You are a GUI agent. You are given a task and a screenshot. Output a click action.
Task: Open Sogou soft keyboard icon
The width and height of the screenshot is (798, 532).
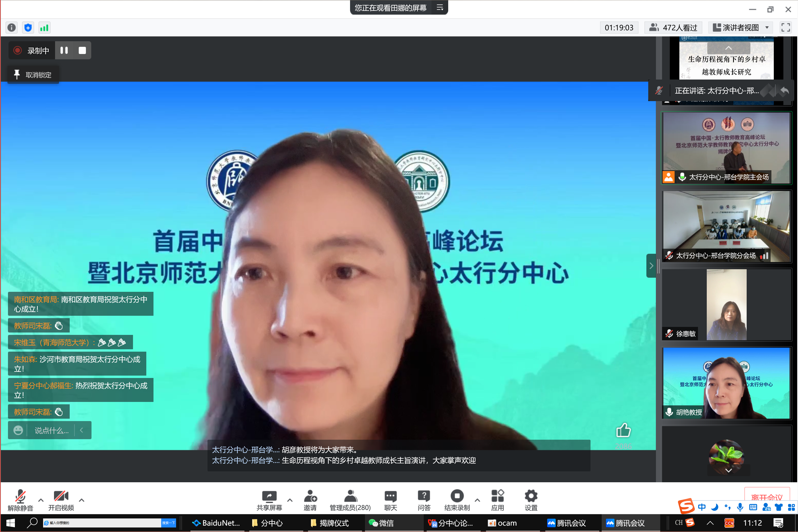tap(753, 507)
